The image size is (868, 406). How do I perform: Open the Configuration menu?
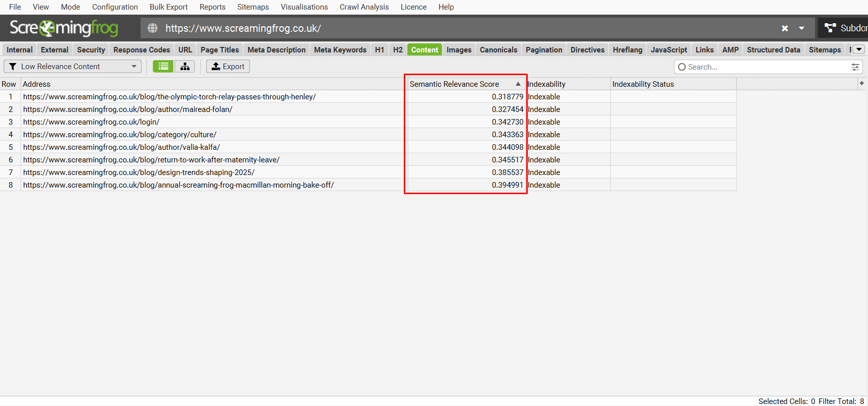click(115, 7)
